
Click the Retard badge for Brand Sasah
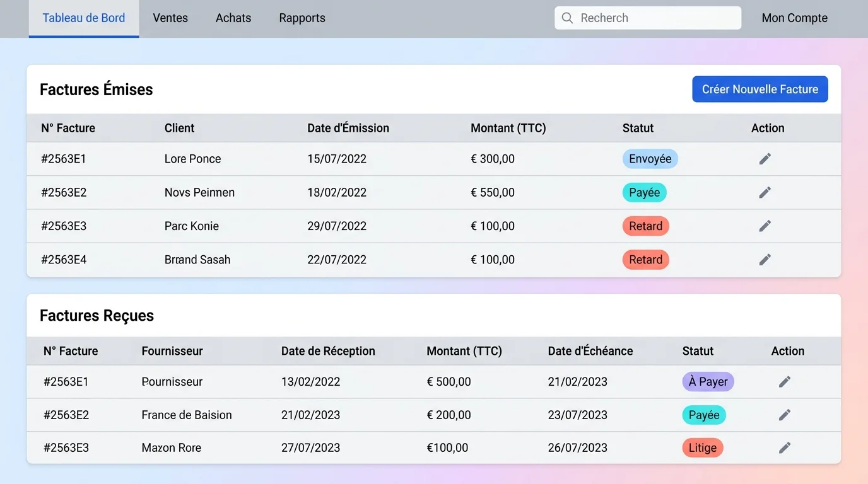[645, 259]
